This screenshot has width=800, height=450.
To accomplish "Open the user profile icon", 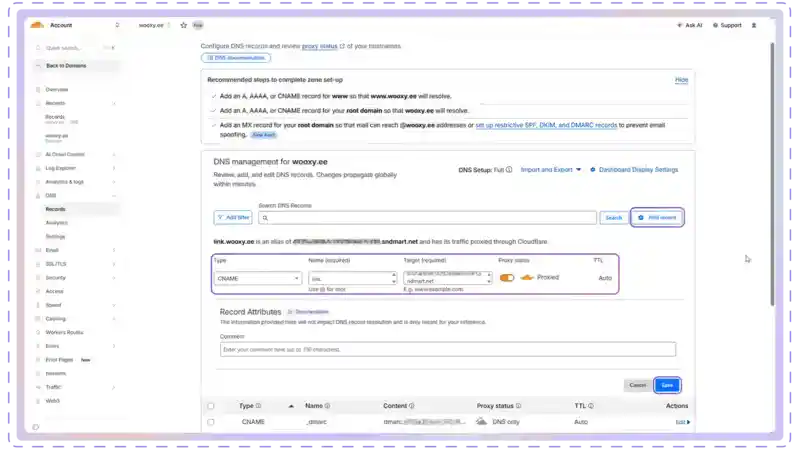I will [754, 25].
